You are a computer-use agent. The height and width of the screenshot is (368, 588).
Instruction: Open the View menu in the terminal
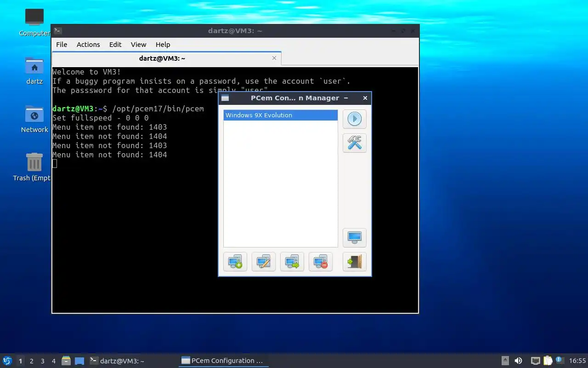click(138, 45)
